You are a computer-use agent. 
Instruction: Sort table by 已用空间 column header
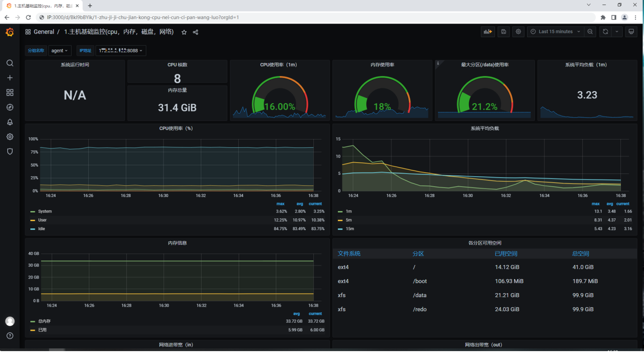(506, 254)
